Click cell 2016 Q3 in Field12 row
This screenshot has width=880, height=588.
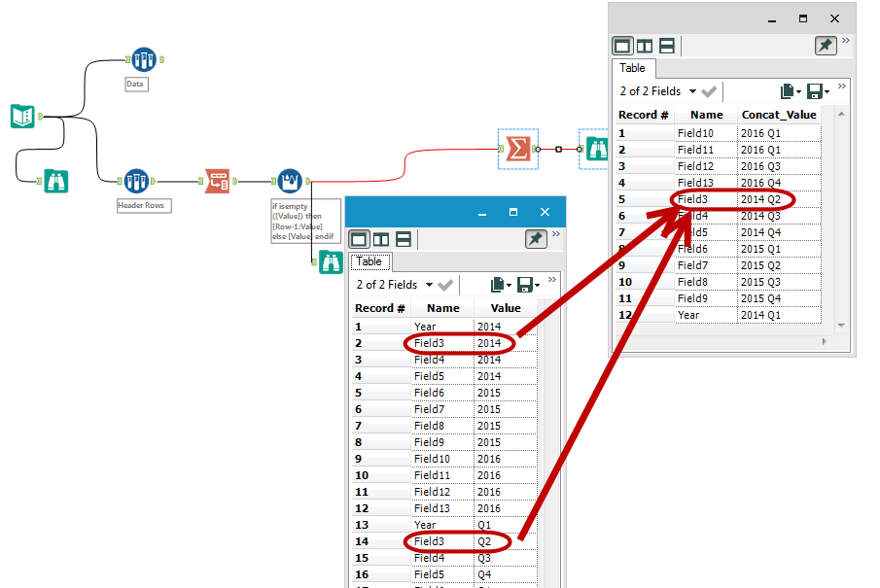pyautogui.click(x=779, y=166)
